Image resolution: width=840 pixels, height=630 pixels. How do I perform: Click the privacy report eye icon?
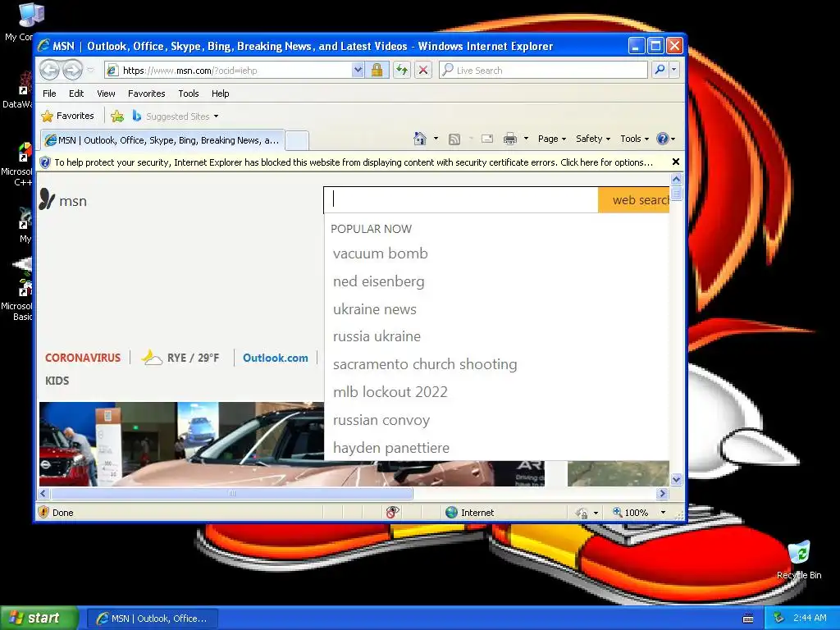pyautogui.click(x=392, y=513)
